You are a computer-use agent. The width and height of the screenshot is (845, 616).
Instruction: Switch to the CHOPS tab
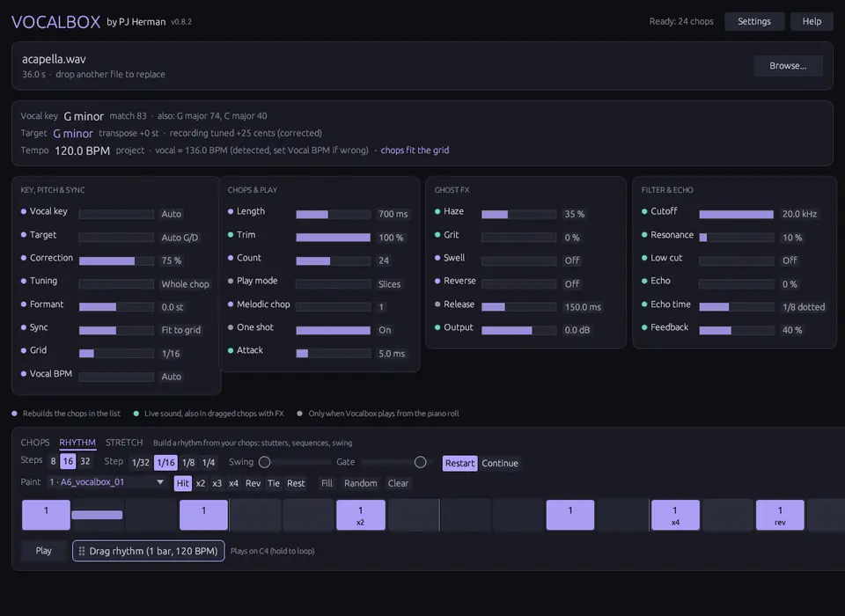click(x=35, y=443)
